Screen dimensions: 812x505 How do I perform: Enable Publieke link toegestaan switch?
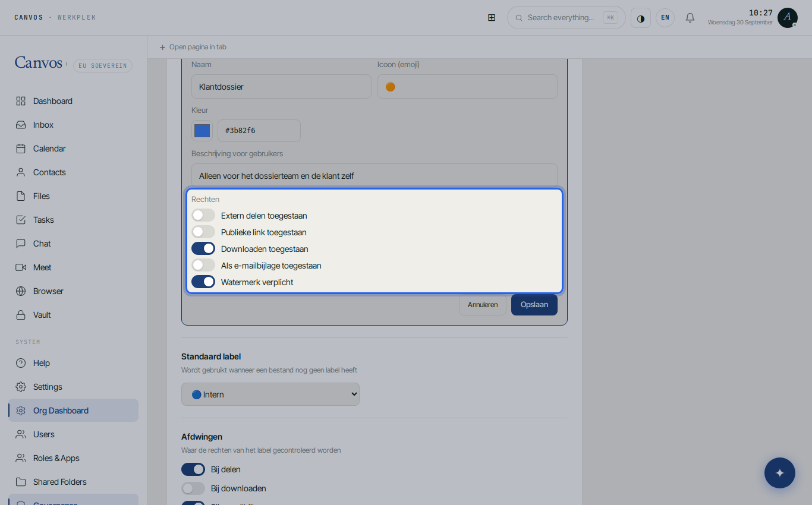click(203, 232)
